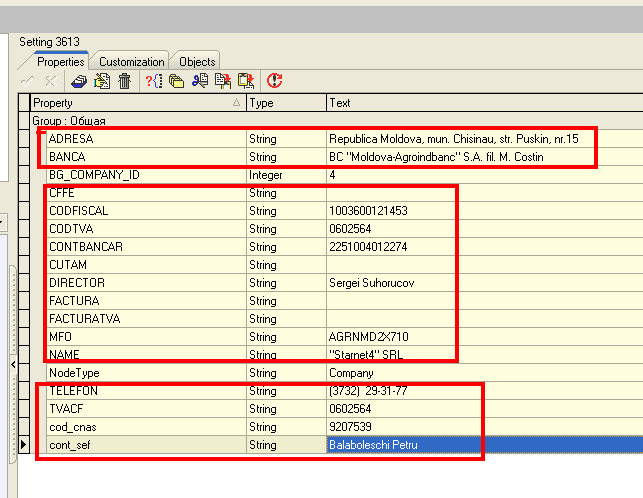Click the TVACF value 0602564
The width and height of the screenshot is (643, 498).
350,409
